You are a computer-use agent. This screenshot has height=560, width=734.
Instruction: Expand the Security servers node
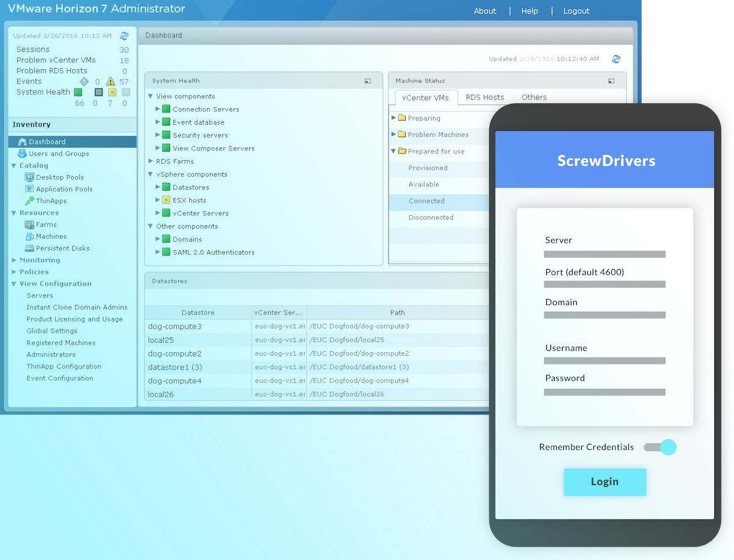pos(158,135)
